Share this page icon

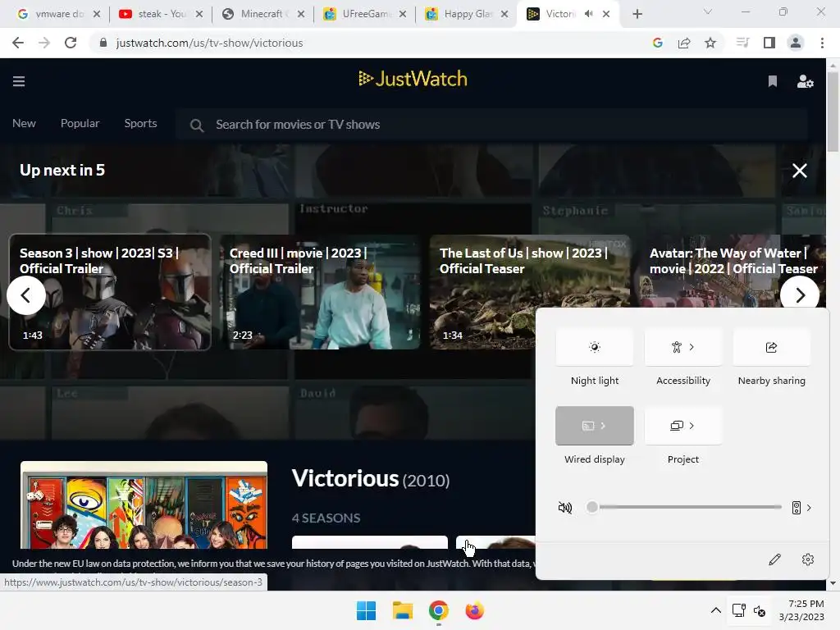point(684,43)
